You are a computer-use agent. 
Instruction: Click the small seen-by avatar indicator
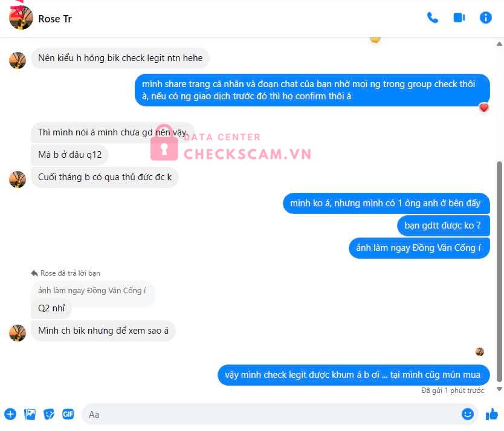tap(480, 352)
